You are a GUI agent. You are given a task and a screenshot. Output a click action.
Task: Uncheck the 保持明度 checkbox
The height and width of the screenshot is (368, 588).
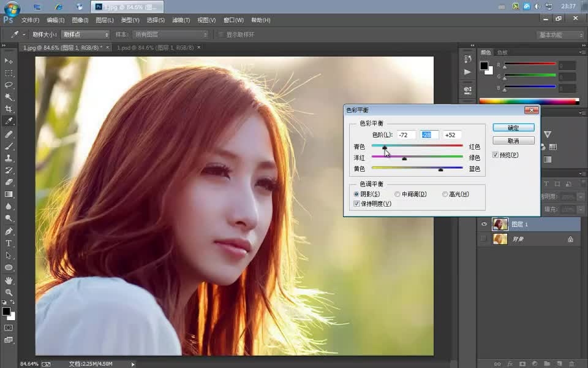coord(356,203)
